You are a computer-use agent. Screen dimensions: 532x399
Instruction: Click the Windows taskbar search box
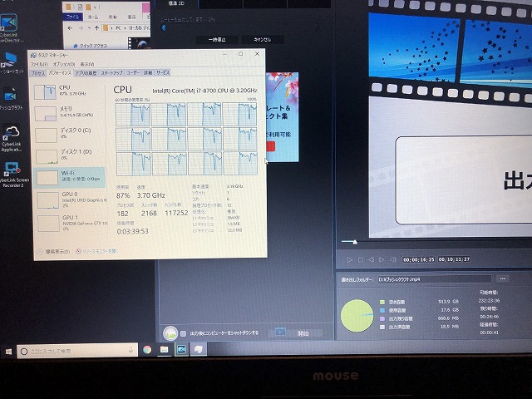tap(77, 351)
